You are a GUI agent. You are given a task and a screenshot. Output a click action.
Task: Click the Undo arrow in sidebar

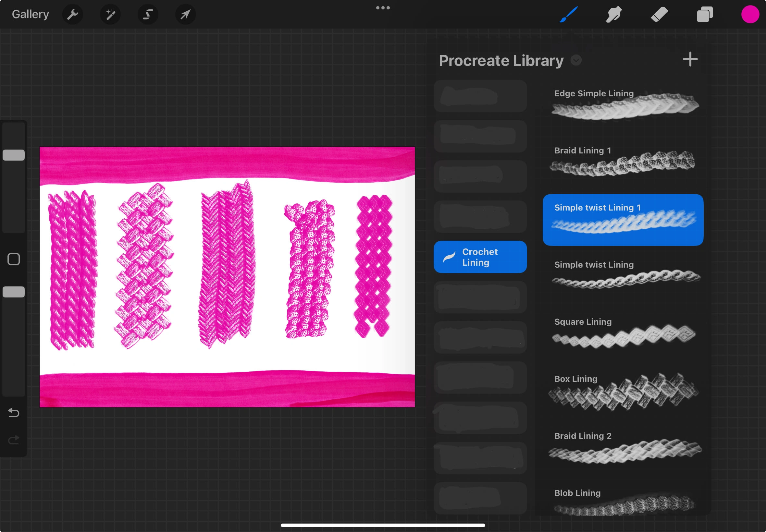(x=14, y=413)
